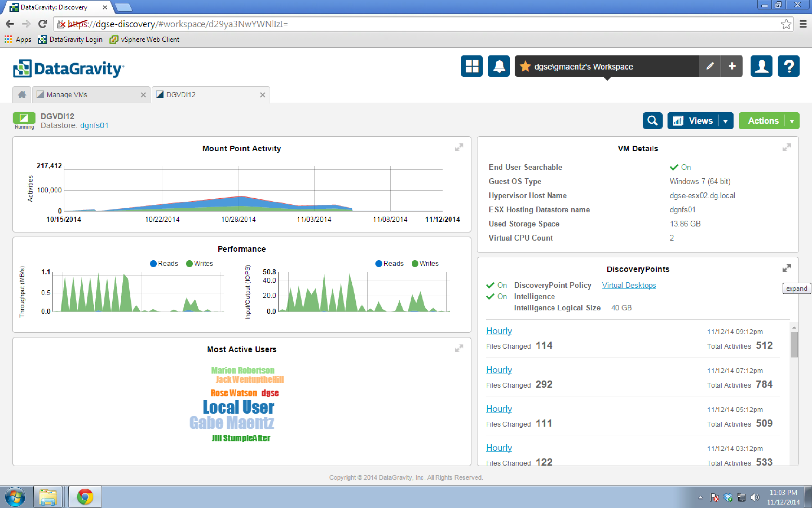
Task: Select Jack WentuptheHill in users cloud
Action: pyautogui.click(x=249, y=379)
